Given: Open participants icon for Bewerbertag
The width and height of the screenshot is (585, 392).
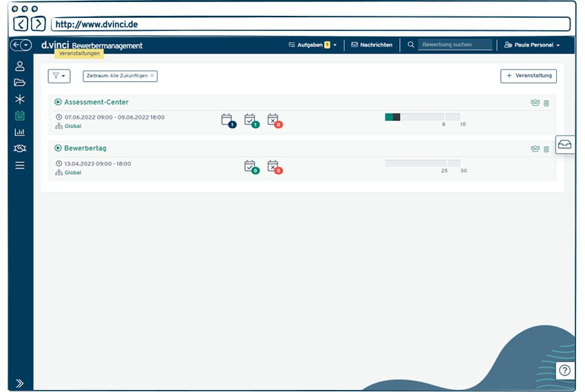Looking at the screenshot, I should pos(535,149).
